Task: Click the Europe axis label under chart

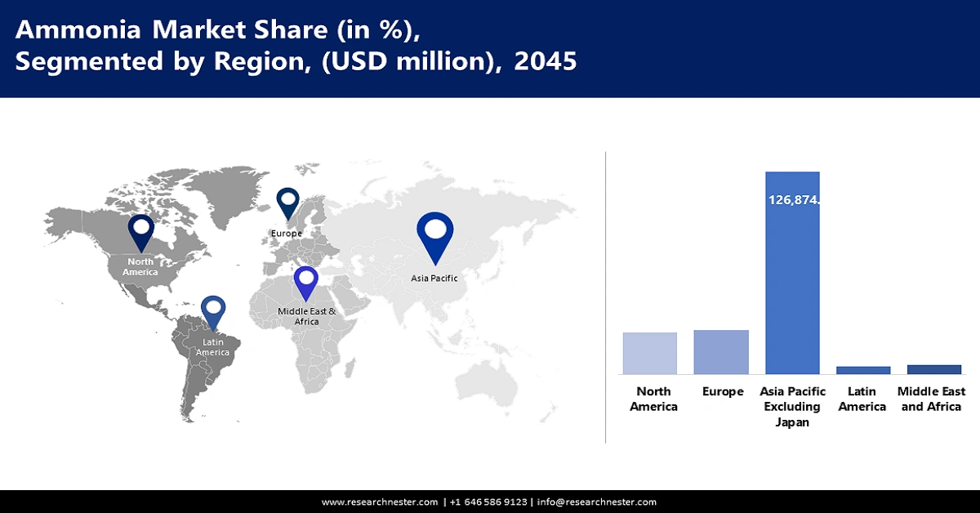Action: (x=723, y=391)
